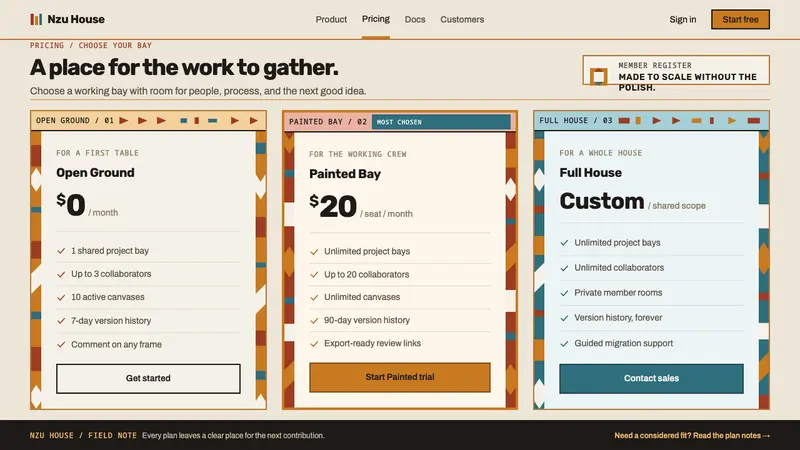Viewport: 800px width, 450px height.
Task: Click the $0 price
Action: [x=71, y=205]
